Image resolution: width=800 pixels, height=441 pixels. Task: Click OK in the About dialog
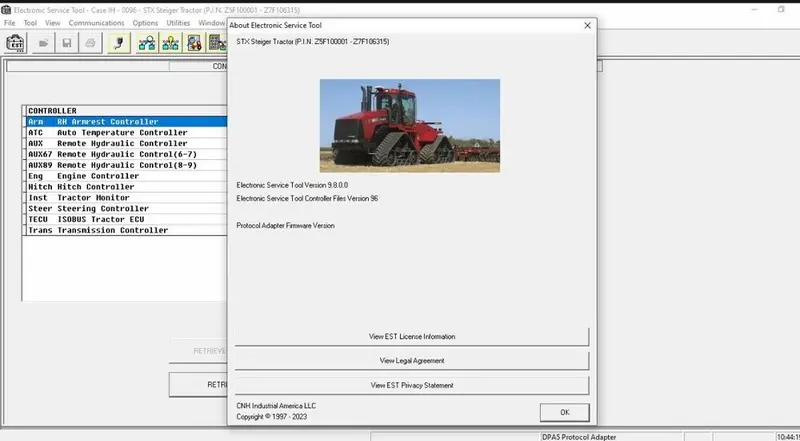click(x=565, y=412)
